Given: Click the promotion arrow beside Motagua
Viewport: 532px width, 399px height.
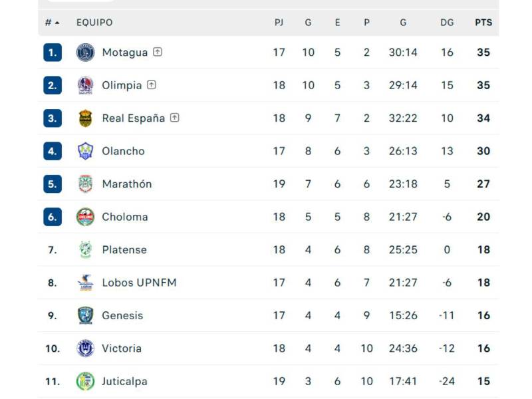Looking at the screenshot, I should (x=156, y=52).
